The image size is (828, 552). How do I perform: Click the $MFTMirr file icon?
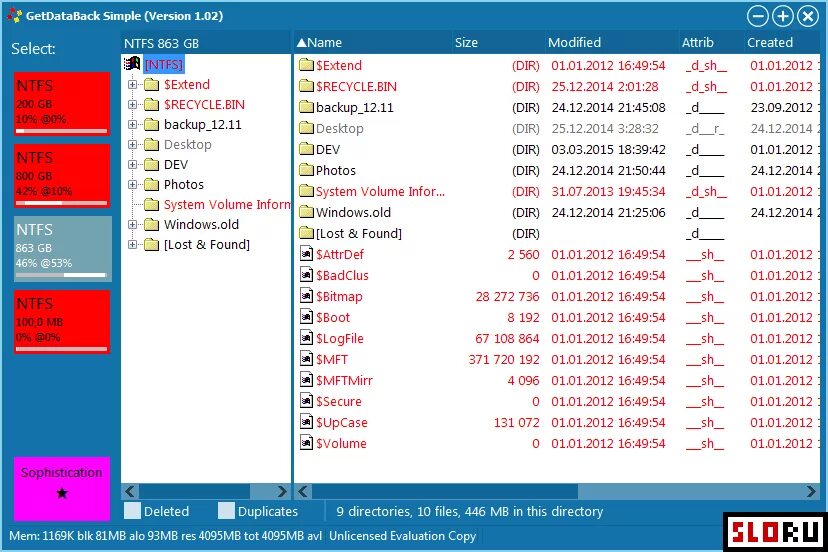[306, 380]
